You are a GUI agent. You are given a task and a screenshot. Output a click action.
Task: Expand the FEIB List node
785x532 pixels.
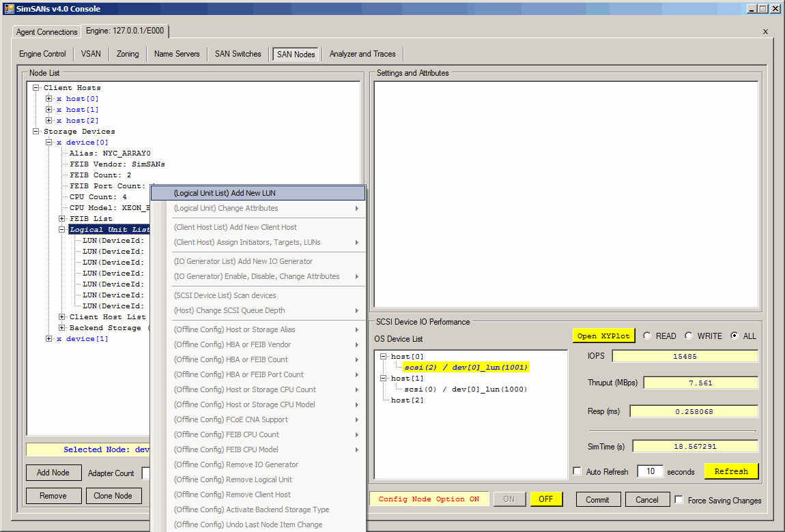click(62, 219)
